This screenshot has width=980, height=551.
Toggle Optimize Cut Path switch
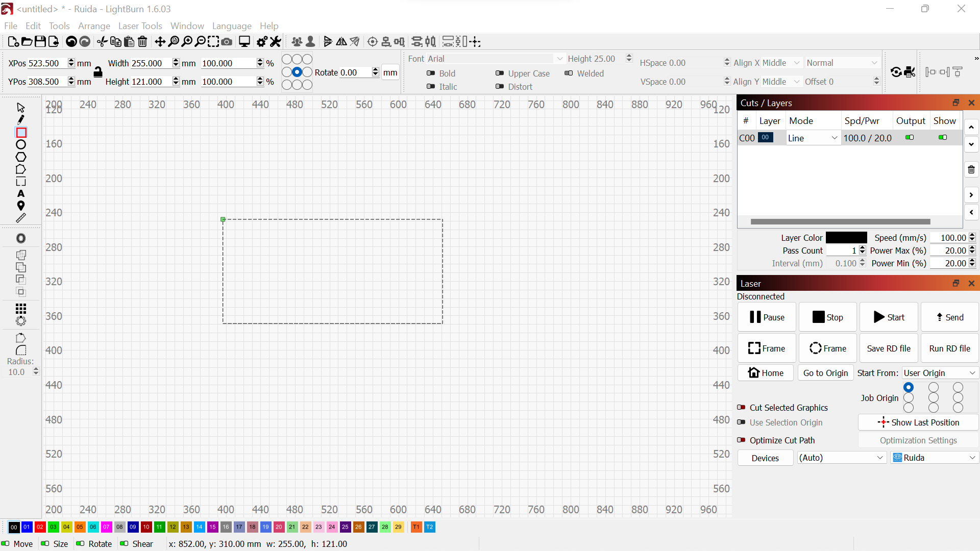coord(742,440)
